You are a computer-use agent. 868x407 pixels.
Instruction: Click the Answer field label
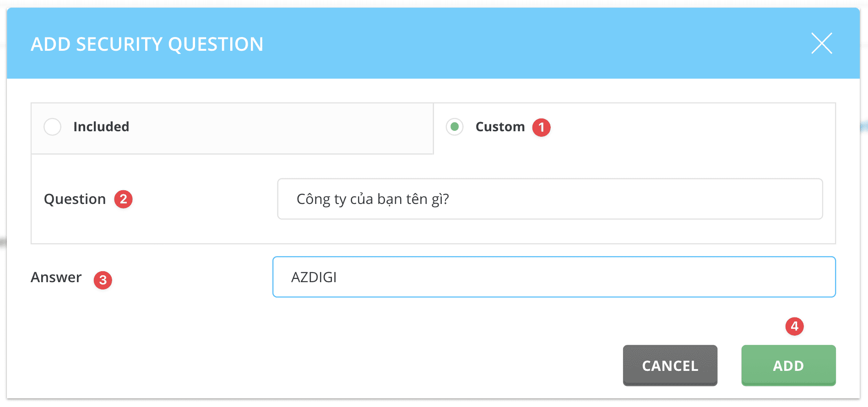[x=56, y=277]
